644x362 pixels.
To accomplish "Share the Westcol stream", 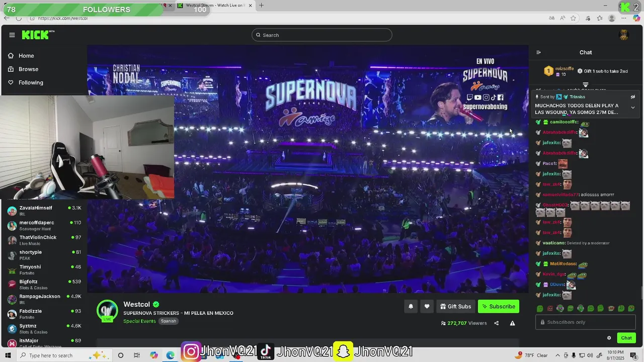I will click(x=496, y=323).
